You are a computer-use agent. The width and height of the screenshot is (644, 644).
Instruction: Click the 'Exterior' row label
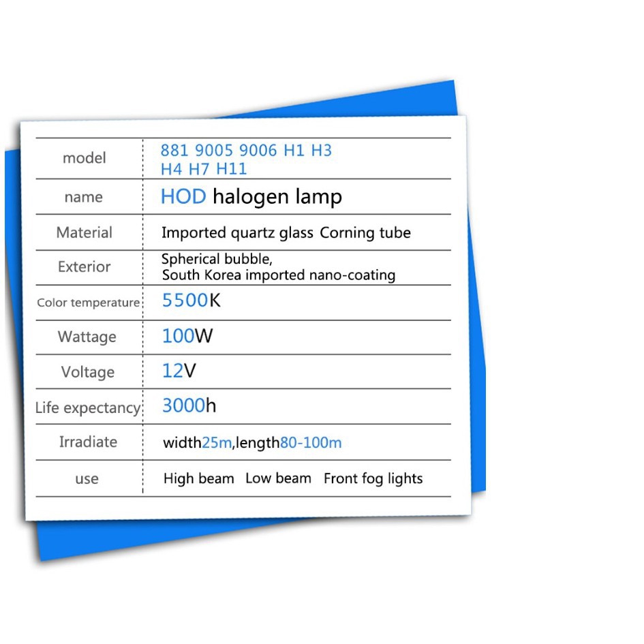(x=85, y=267)
